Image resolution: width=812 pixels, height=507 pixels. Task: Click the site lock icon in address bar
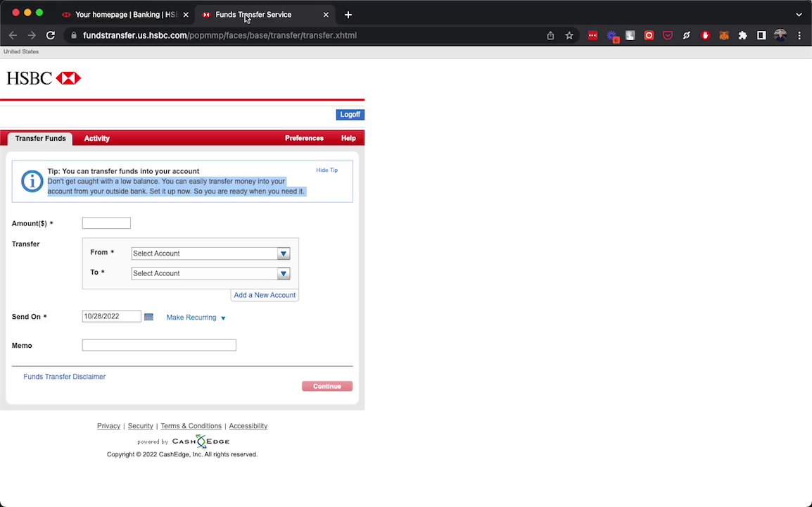74,35
